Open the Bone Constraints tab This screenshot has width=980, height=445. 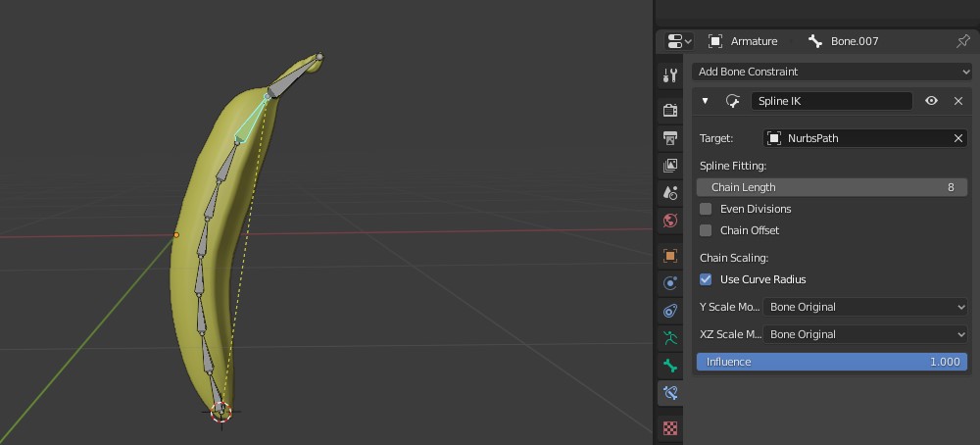coord(670,393)
